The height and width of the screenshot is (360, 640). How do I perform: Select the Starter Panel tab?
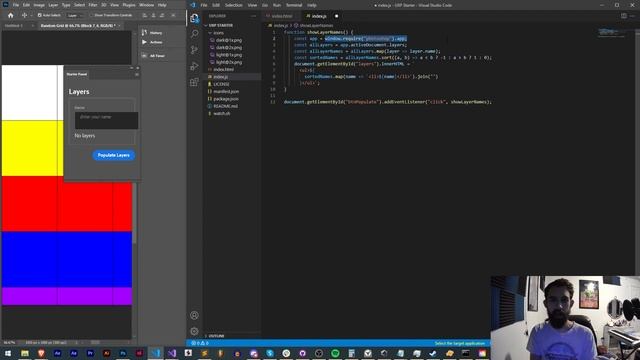pos(77,74)
